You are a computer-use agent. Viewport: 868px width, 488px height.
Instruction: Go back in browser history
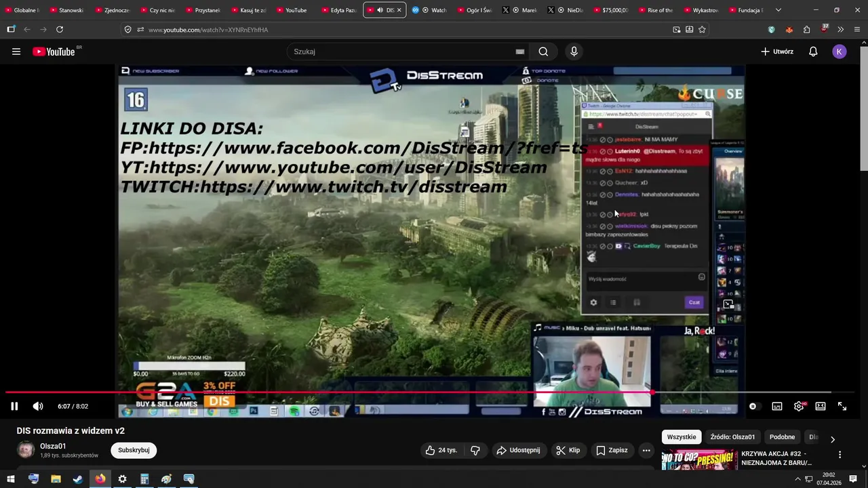tap(27, 29)
